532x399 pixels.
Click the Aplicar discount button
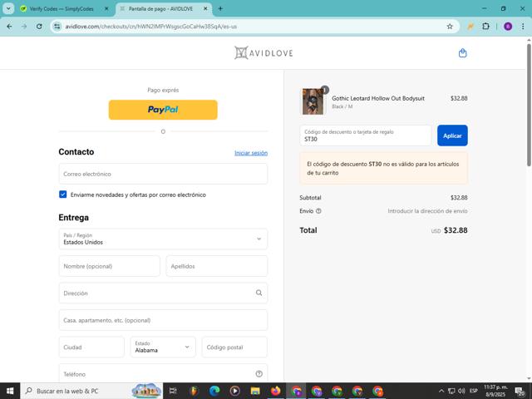(452, 135)
